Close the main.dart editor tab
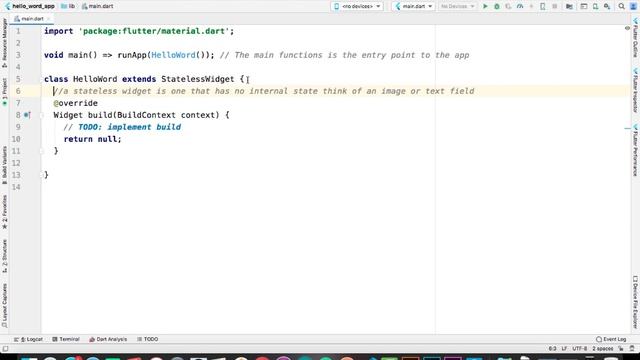The height and width of the screenshot is (360, 640). pos(48,19)
